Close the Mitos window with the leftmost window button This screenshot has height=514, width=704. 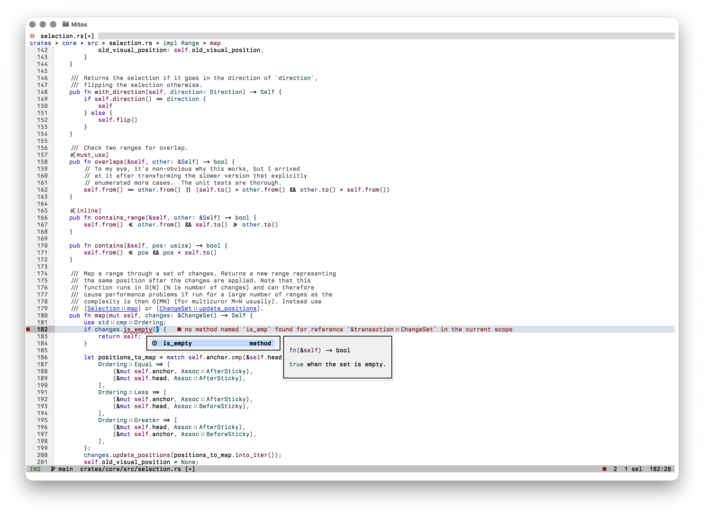tap(32, 24)
